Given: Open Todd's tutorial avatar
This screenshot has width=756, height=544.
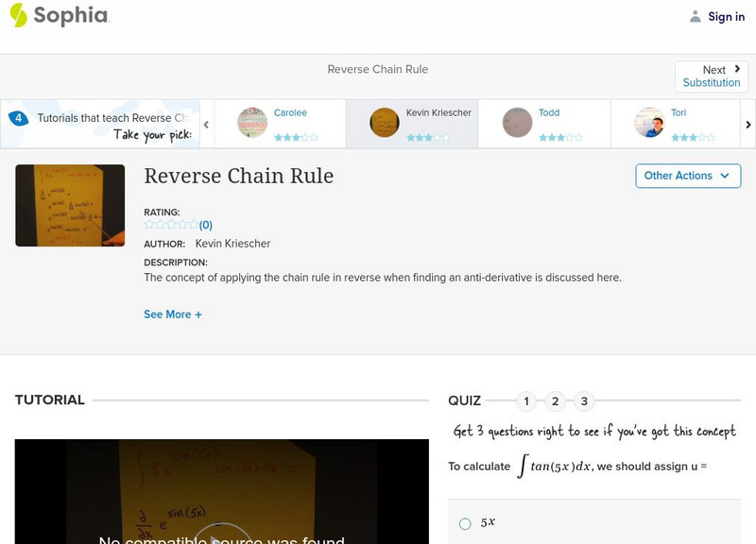Looking at the screenshot, I should tap(516, 123).
